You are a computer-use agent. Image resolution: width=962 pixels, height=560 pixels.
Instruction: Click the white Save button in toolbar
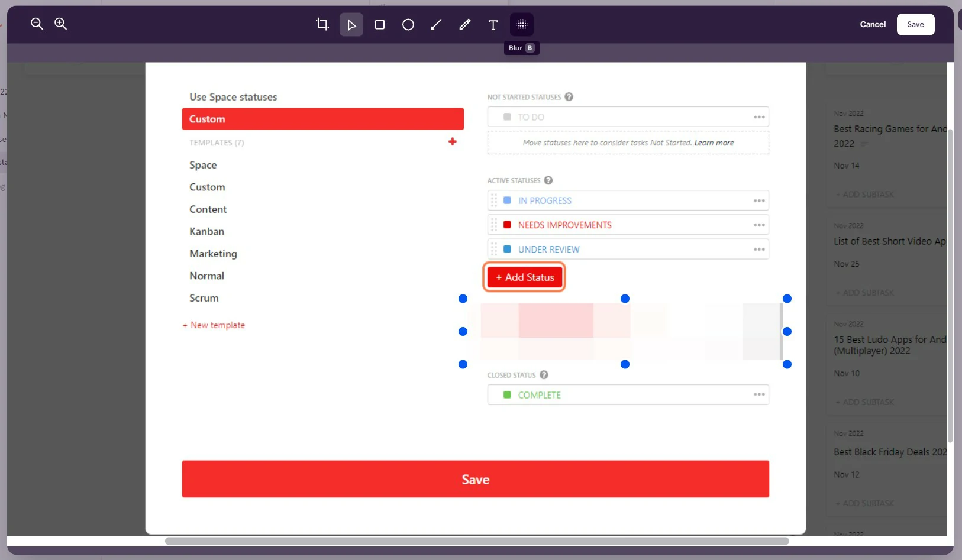(915, 24)
